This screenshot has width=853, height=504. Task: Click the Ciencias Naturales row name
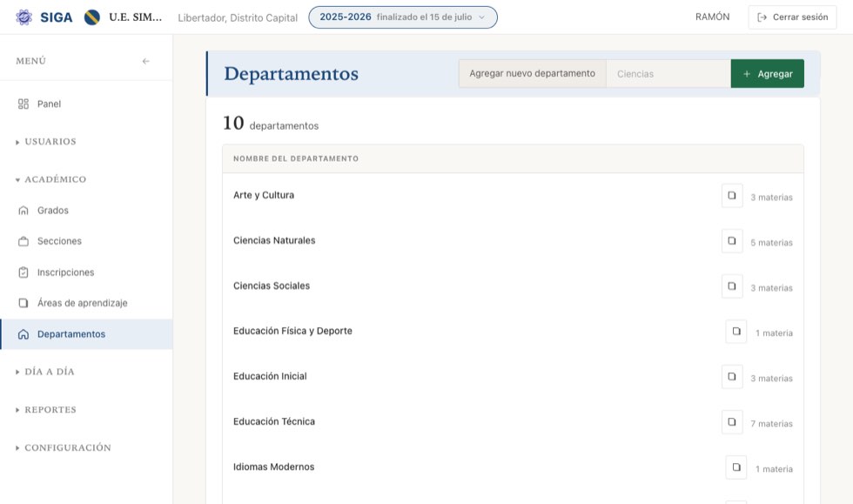click(x=274, y=240)
